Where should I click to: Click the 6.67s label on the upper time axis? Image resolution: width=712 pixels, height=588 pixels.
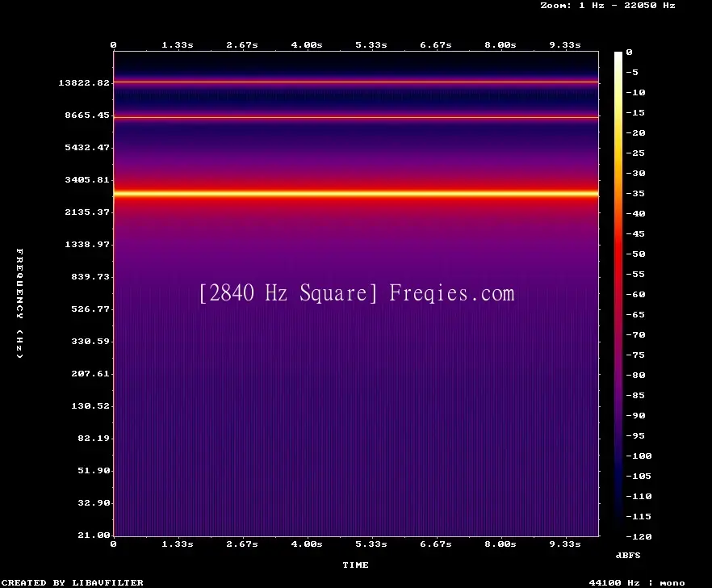(x=435, y=45)
